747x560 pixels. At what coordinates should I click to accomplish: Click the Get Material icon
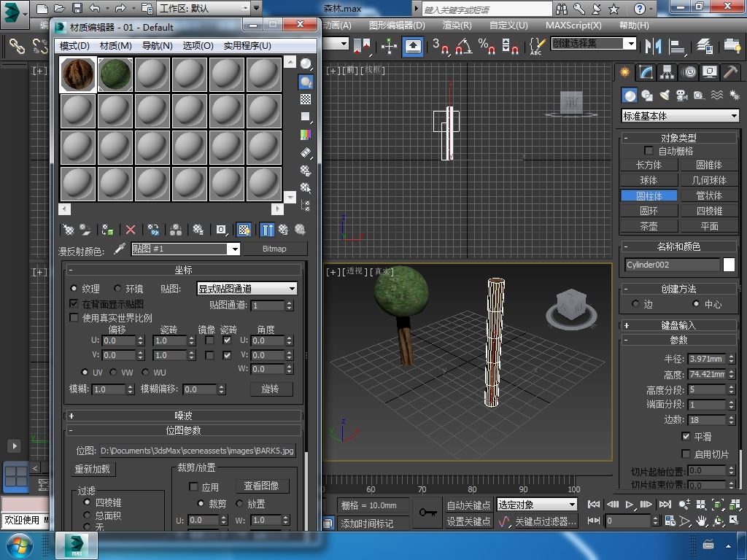69,230
